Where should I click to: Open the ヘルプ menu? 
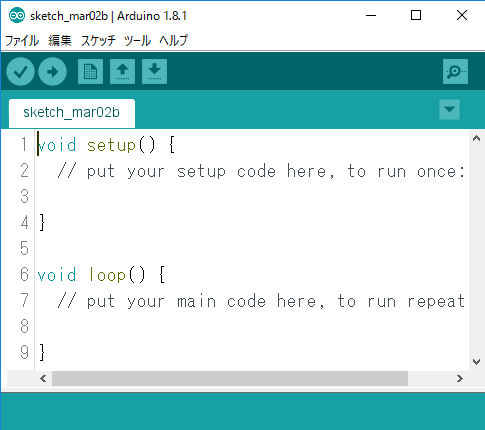[x=173, y=41]
